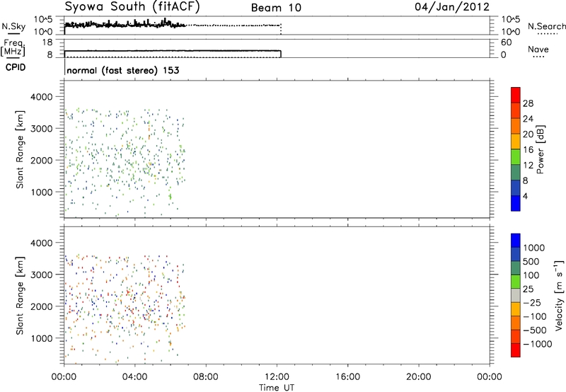Click the "08:00" time tick label
Screen dimensions: 566x392
point(206,377)
